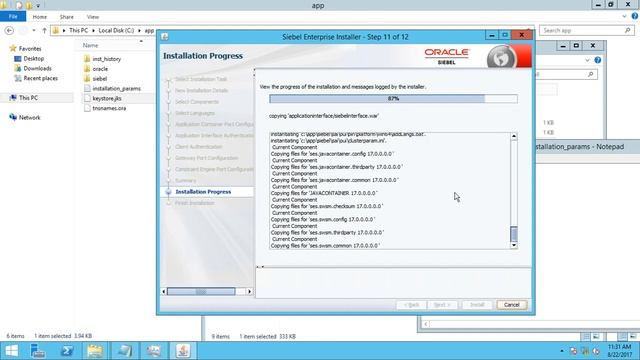Click the Siebel installer title bar icon

[x=164, y=37]
